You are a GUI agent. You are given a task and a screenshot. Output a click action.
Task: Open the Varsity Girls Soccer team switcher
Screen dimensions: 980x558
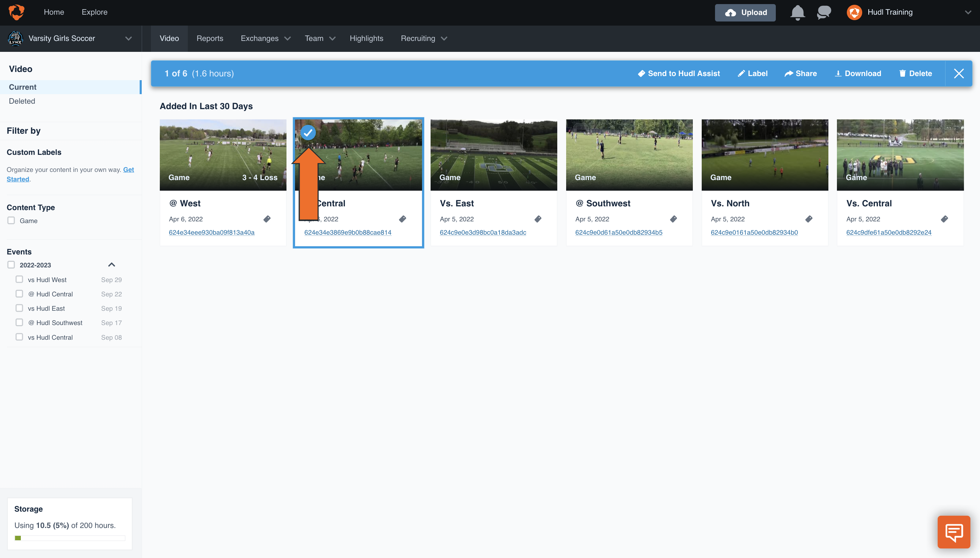128,38
